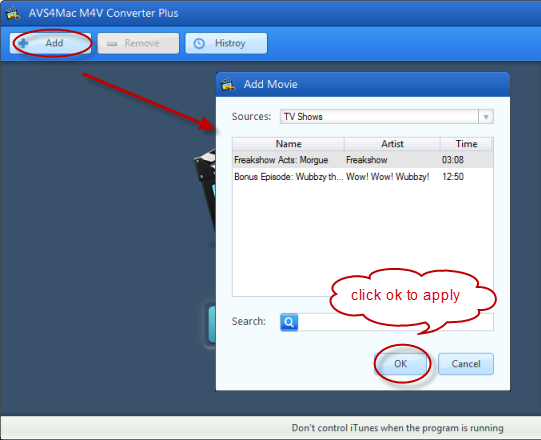Select the Bonus Episode: Wubbzy row
Screen dimensions: 541x440
click(363, 177)
